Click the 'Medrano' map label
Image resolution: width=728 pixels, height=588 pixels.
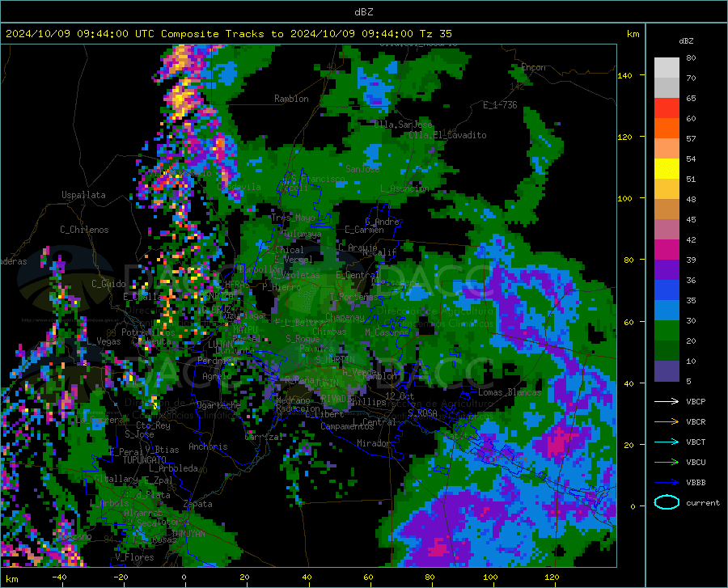point(293,400)
